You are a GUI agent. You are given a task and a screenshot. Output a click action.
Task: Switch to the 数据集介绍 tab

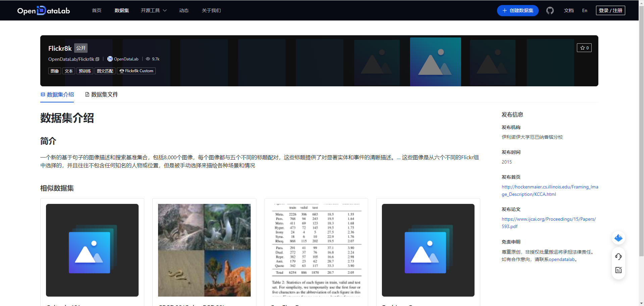click(x=57, y=95)
